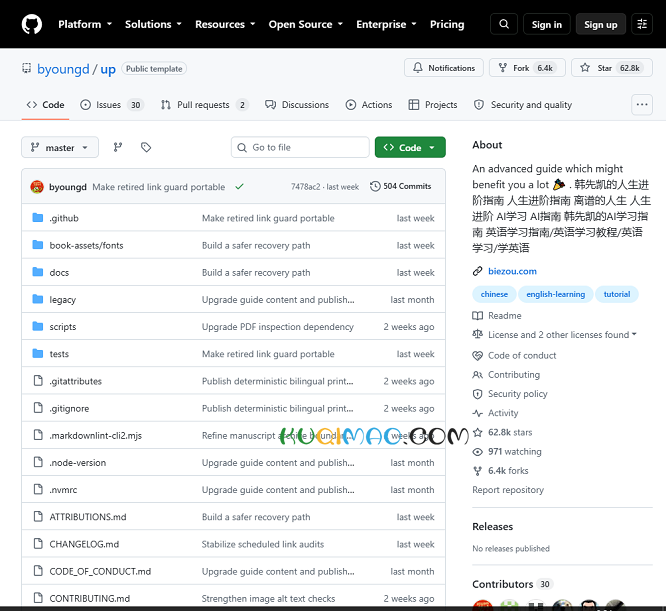Fork the repository via Fork button
This screenshot has height=611, width=666.
[x=527, y=68]
